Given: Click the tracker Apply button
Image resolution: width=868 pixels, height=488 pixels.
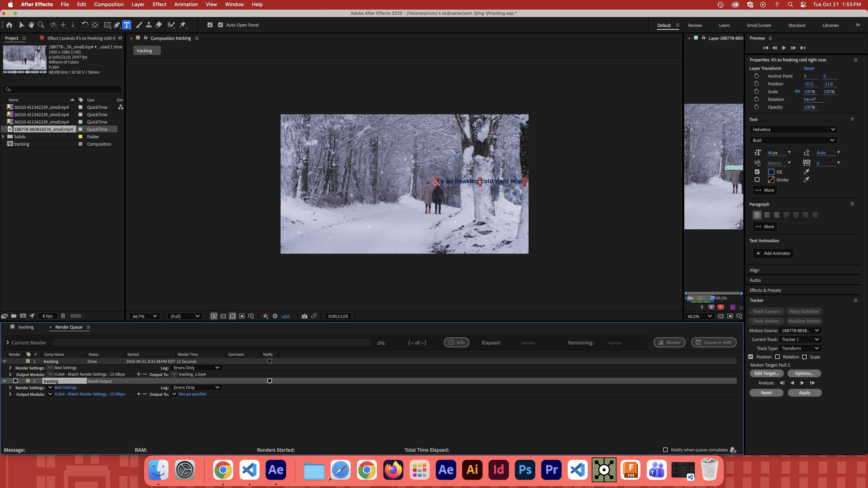Looking at the screenshot, I should coord(804,393).
